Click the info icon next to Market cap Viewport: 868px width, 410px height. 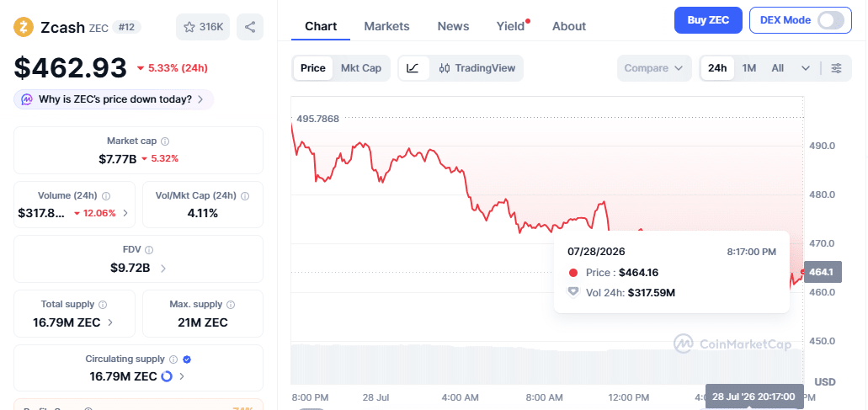[x=165, y=141]
